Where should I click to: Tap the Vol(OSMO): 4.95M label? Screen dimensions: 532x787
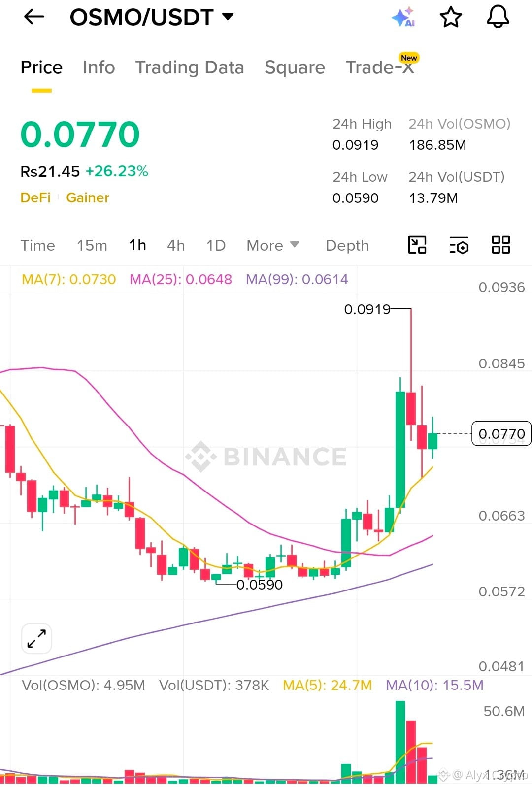83,685
